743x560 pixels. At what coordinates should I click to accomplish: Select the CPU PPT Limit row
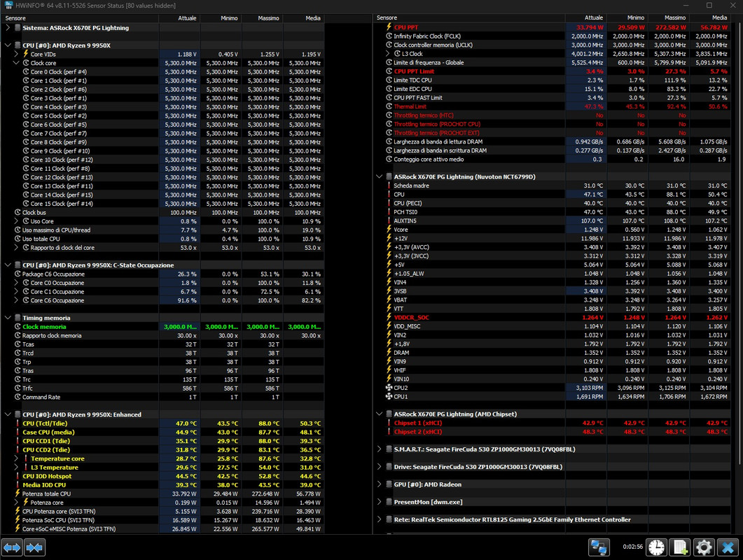(x=552, y=71)
